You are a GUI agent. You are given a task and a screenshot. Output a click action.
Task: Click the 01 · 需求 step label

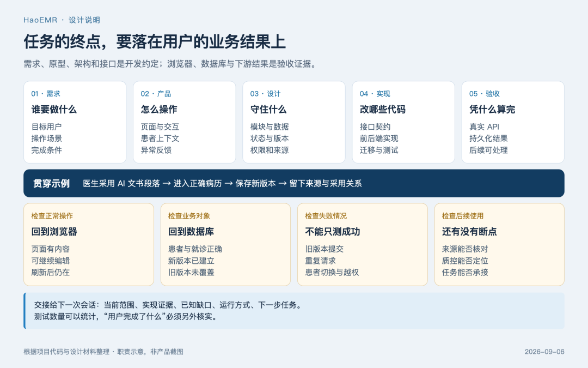click(46, 94)
